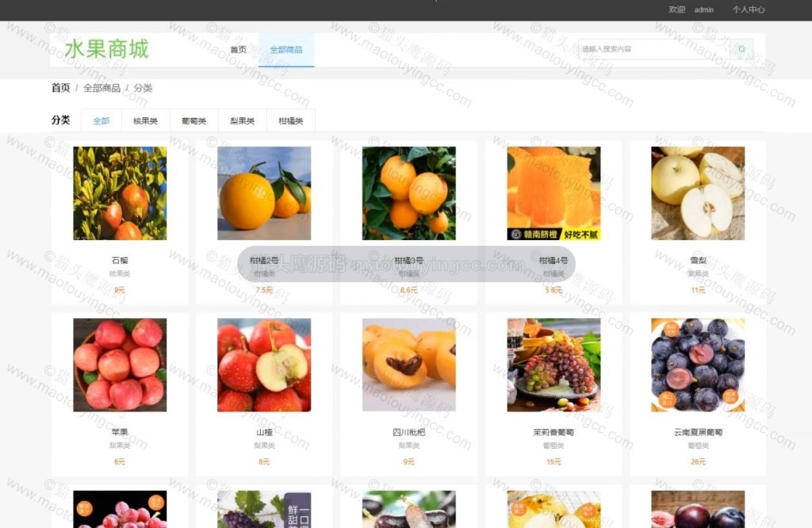Click the 15元 price under 茉莉香葡萄
The width and height of the screenshot is (812, 528).
click(x=553, y=461)
